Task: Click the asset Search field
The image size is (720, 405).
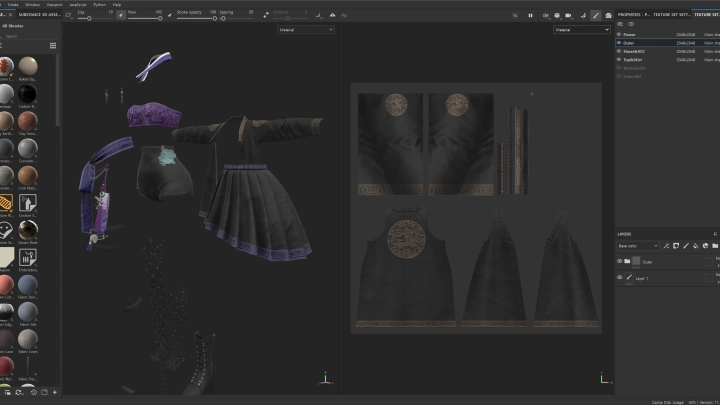Action: (30, 36)
